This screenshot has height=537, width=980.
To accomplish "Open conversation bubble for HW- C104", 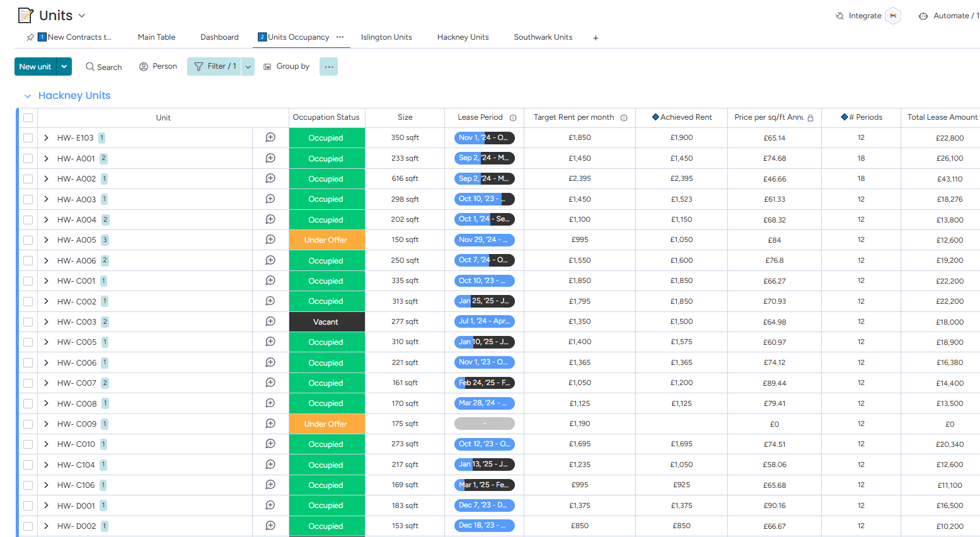I will pyautogui.click(x=270, y=465).
